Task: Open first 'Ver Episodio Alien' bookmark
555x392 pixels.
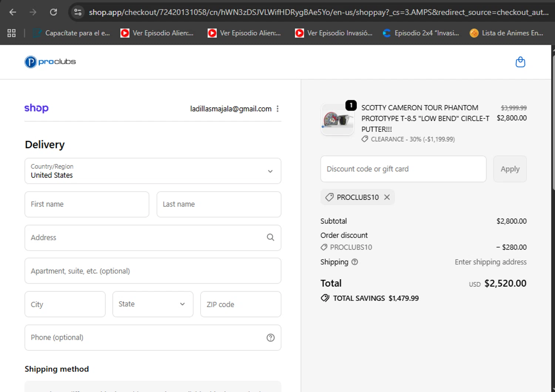Action: [157, 33]
